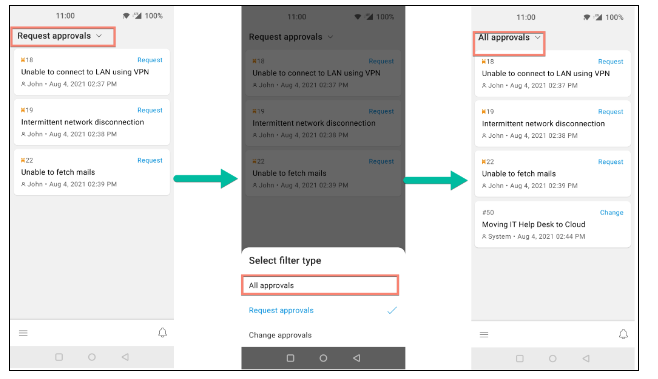This screenshot has width=658, height=379.
Task: Tap Android back button in middle phone
Action: pyautogui.click(x=356, y=358)
